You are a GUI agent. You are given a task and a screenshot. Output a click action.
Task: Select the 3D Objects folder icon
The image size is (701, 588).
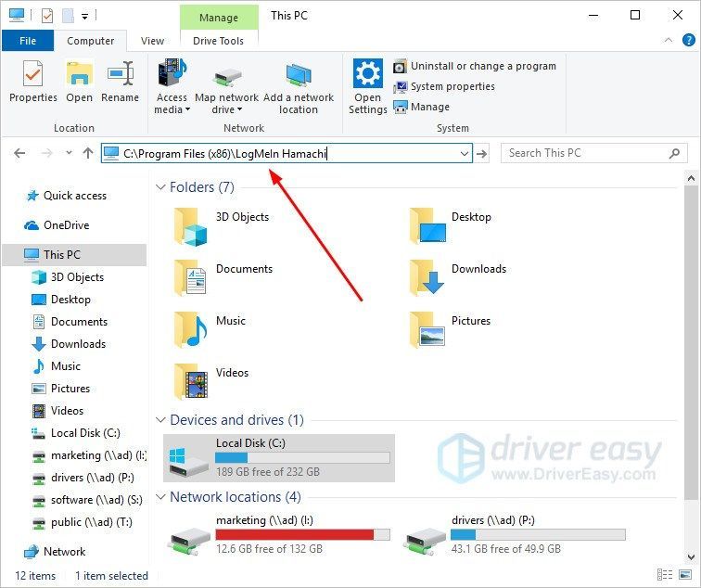[191, 226]
